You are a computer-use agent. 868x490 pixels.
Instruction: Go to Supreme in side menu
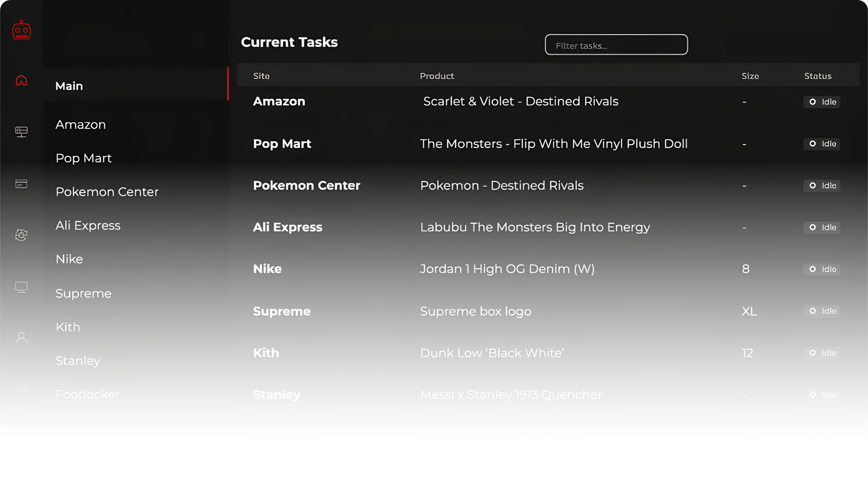click(83, 293)
